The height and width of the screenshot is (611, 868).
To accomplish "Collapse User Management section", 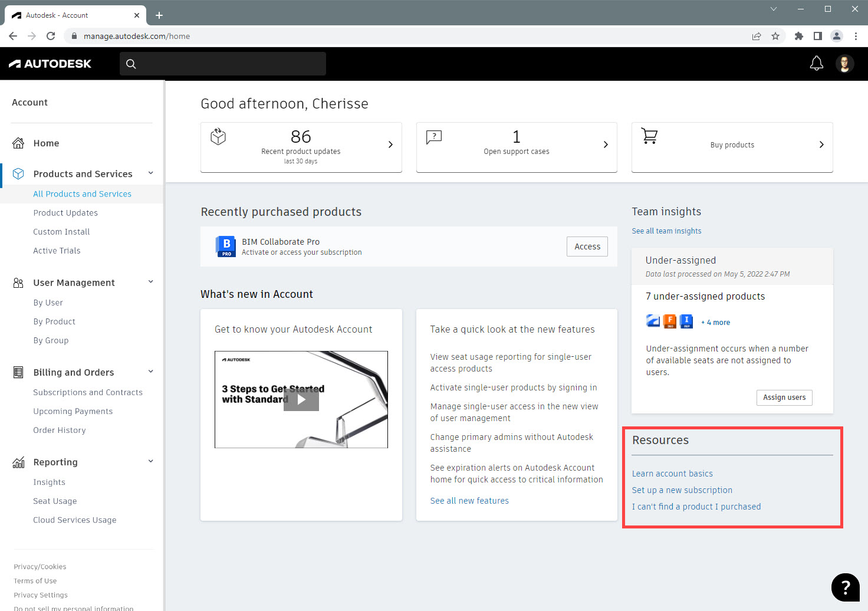I will click(x=150, y=282).
